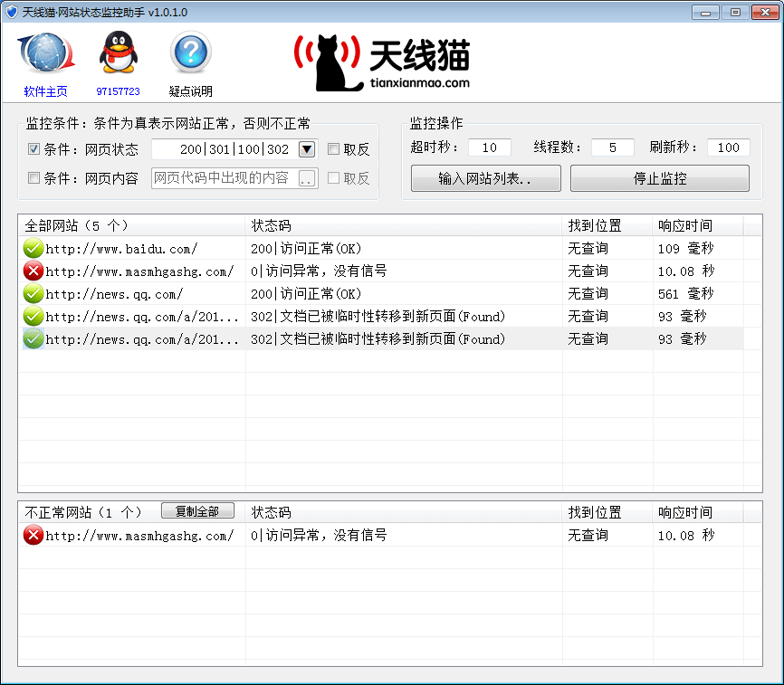Image resolution: width=784 pixels, height=685 pixels.
Task: Click '0|访问异常，没有信号' in the 全部网站 list
Action: pyautogui.click(x=319, y=271)
